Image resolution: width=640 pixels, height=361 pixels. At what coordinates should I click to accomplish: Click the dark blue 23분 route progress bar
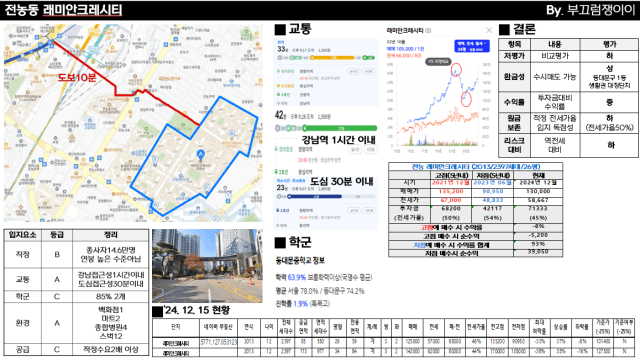click(315, 196)
